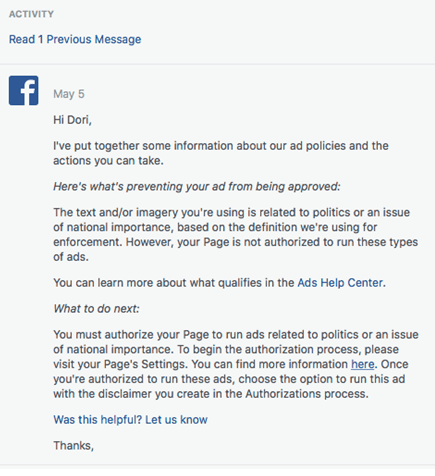Click the text "actions you can take."
Viewport: 435px width, 476px height.
108,161
